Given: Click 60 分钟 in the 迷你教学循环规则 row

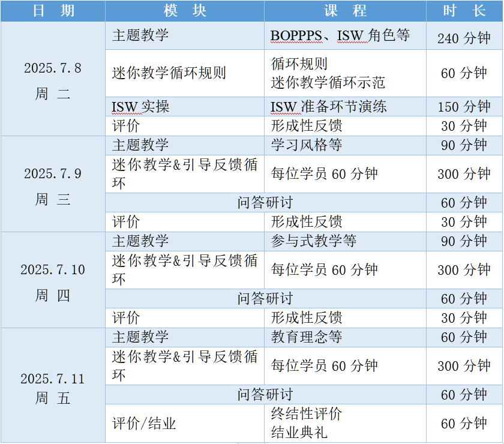Looking at the screenshot, I should point(464,73).
